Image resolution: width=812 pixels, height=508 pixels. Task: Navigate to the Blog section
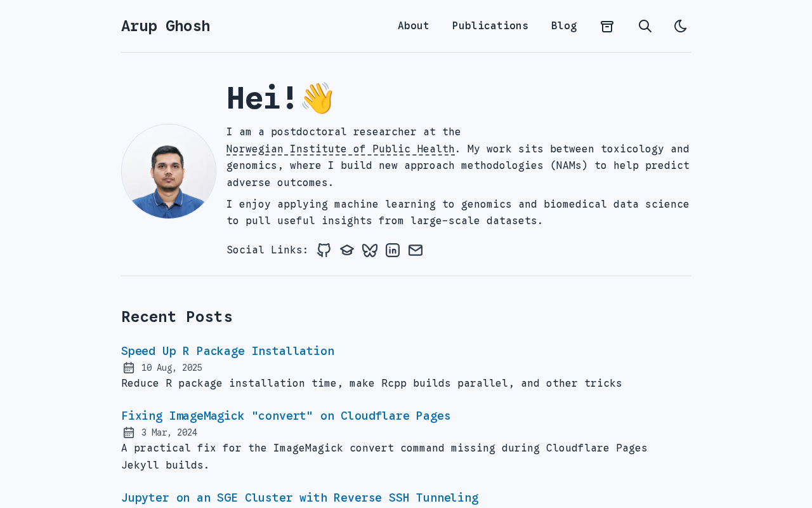tap(564, 26)
